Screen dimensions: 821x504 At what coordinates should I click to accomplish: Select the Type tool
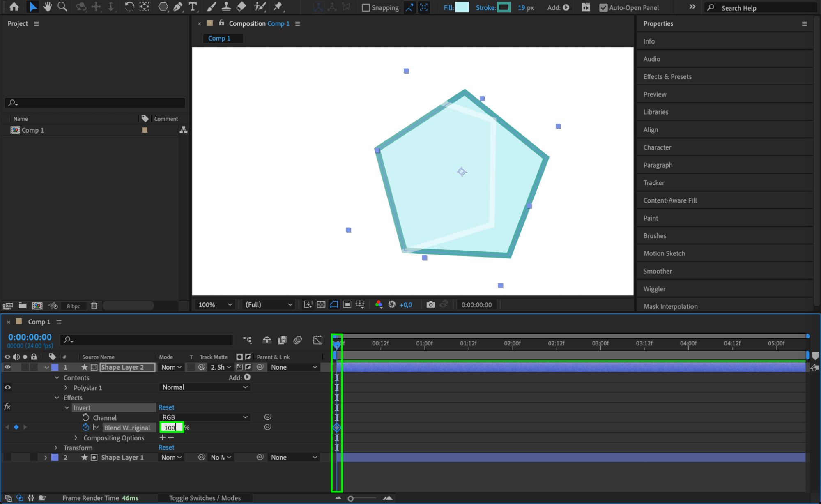pyautogui.click(x=192, y=7)
